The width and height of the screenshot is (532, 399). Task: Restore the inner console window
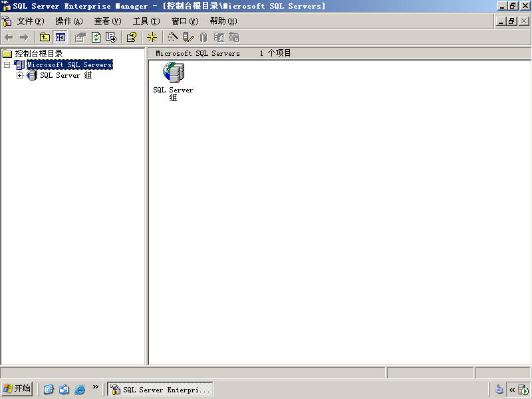pos(512,21)
